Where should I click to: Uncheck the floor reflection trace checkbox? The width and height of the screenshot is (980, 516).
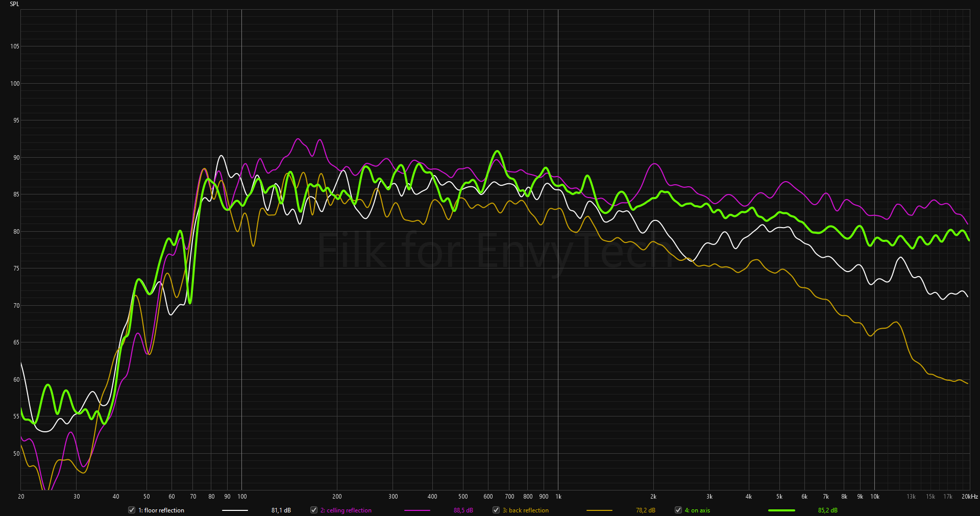pyautogui.click(x=132, y=510)
